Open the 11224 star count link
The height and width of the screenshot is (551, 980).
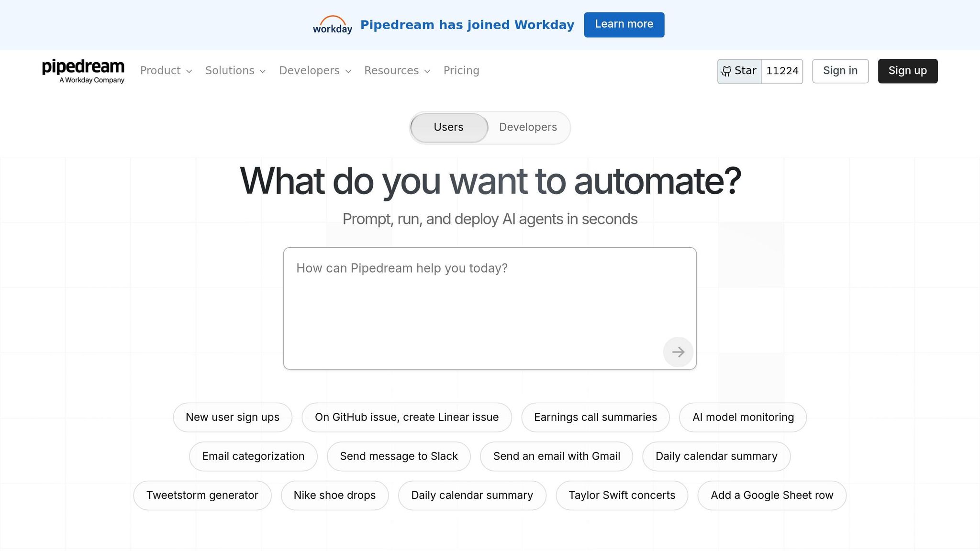click(x=782, y=71)
